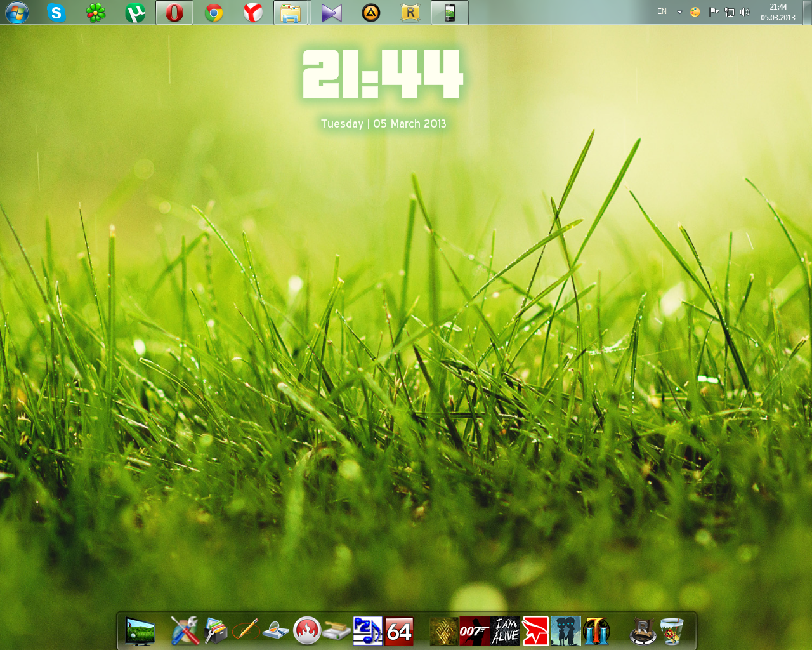Show hidden tray icons arrow
The image size is (812, 650).
coord(679,12)
